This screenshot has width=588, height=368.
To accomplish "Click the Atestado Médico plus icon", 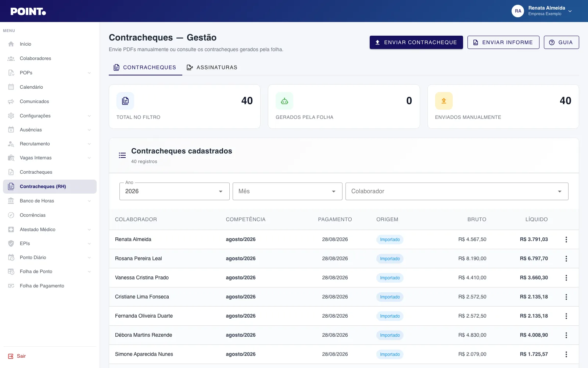I will click(11, 230).
